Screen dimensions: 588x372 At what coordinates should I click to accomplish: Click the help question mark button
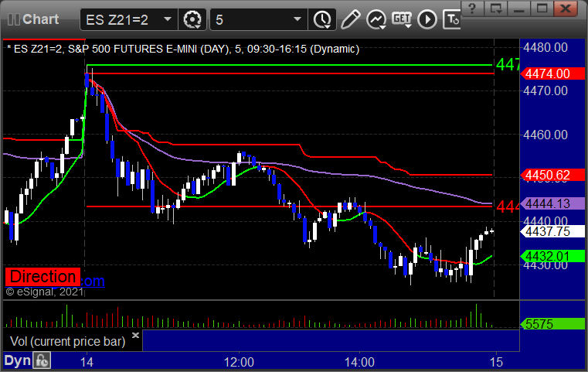[472, 9]
